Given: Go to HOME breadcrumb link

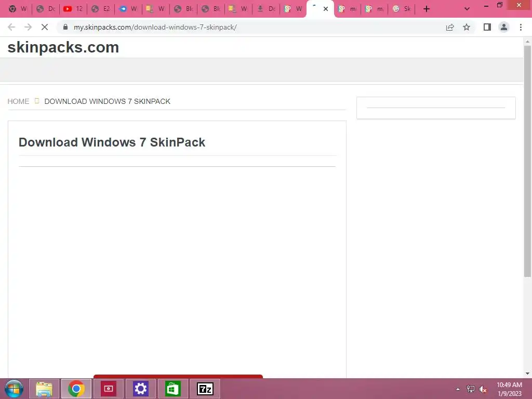Looking at the screenshot, I should 18,101.
